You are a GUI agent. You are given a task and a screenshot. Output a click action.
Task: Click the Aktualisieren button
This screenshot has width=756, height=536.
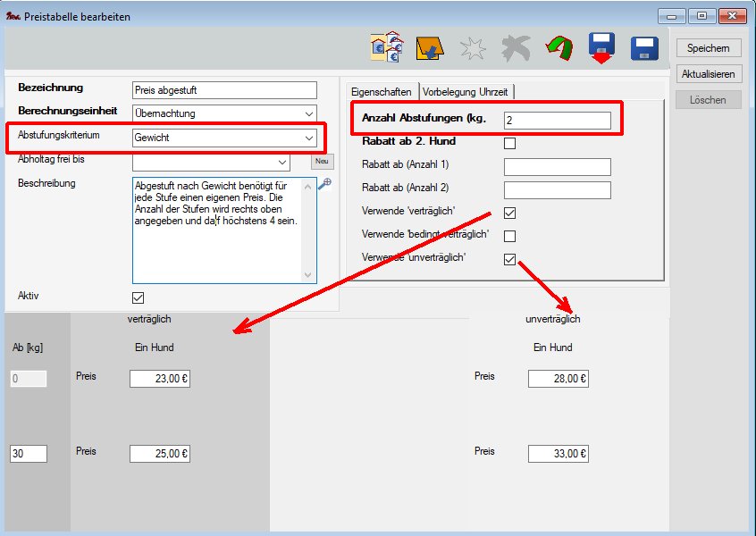tap(708, 74)
